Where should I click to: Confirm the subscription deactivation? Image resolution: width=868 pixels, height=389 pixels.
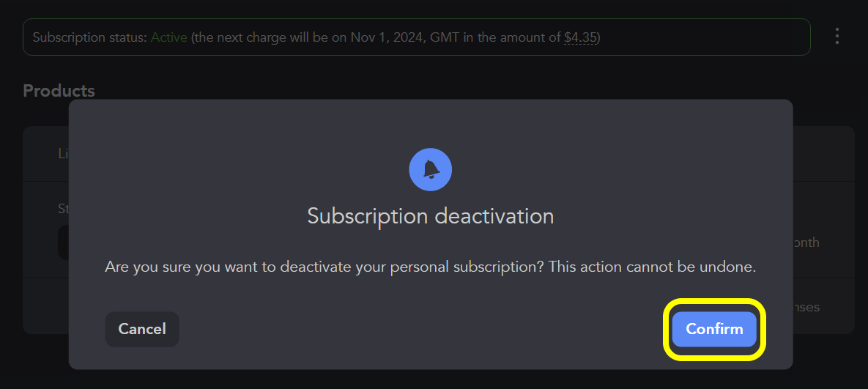click(714, 329)
